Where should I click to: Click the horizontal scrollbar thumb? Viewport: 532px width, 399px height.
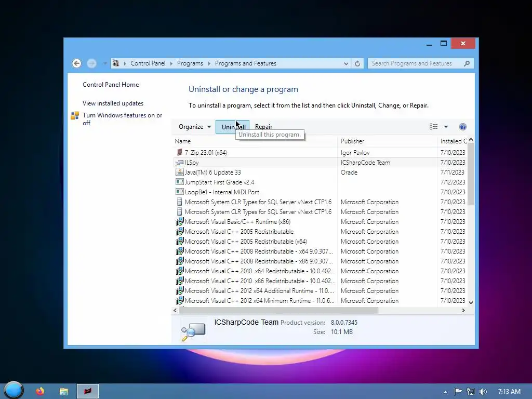click(278, 311)
